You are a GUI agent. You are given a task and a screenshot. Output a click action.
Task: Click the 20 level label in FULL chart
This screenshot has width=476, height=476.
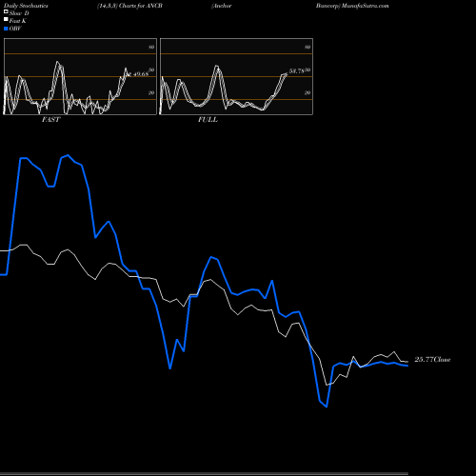(x=307, y=92)
